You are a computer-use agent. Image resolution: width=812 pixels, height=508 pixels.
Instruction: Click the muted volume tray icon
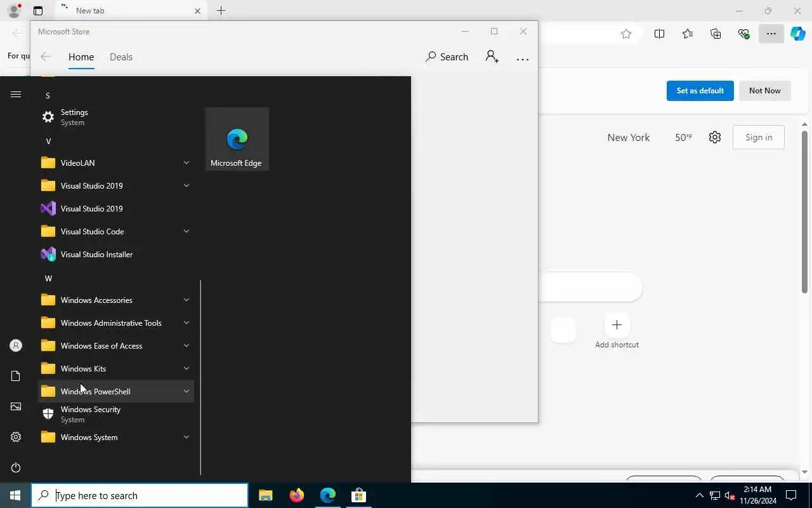pyautogui.click(x=730, y=495)
